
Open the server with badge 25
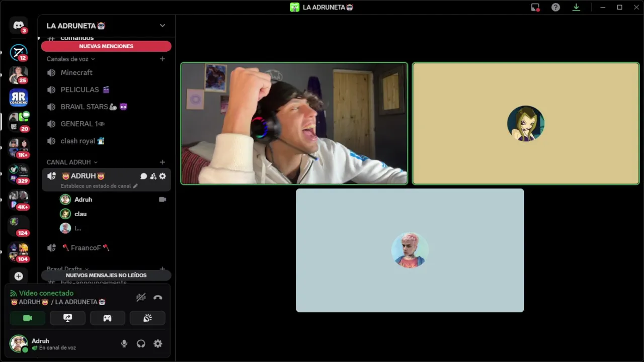click(x=19, y=75)
